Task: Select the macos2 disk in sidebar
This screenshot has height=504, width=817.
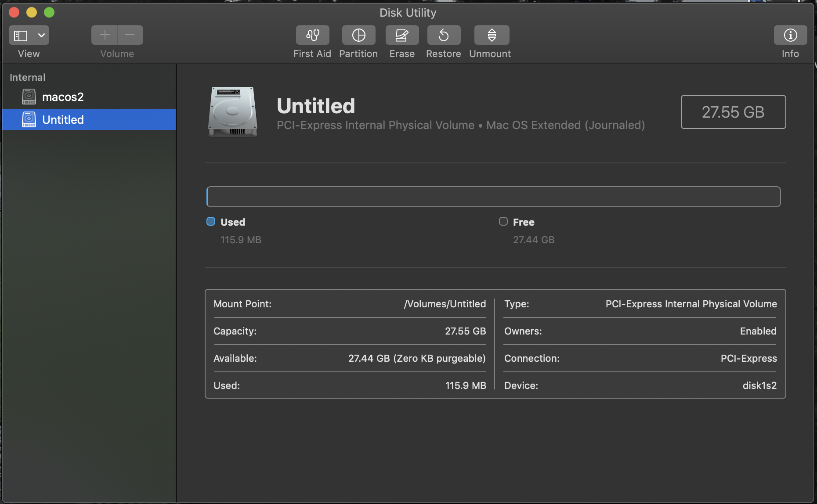Action: (89, 97)
